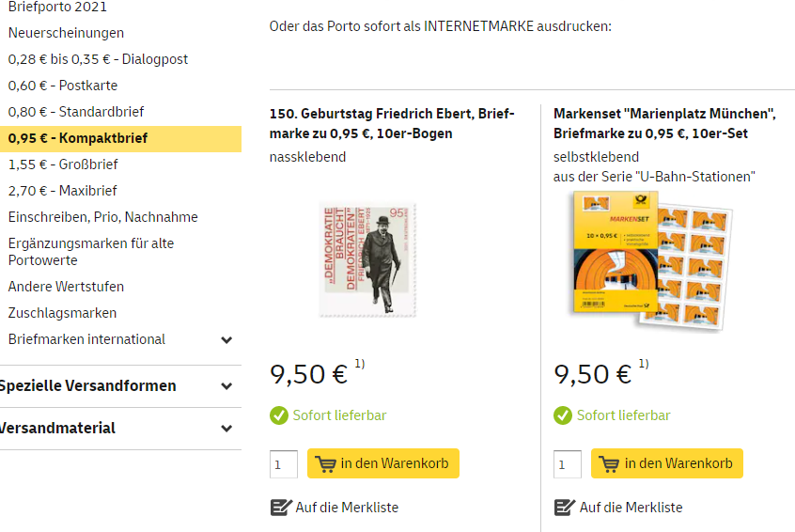Click green checkmark icon for Ebert availability

click(x=279, y=415)
